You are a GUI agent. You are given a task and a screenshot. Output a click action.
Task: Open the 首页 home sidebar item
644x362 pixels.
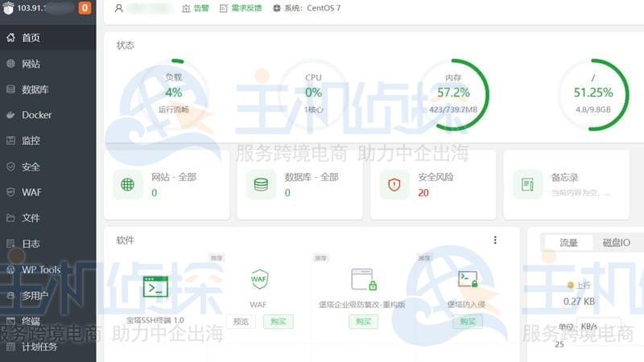click(48, 38)
